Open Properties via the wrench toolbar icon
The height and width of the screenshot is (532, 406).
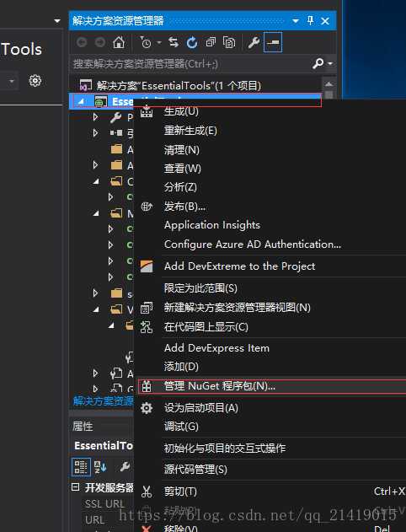pos(254,42)
